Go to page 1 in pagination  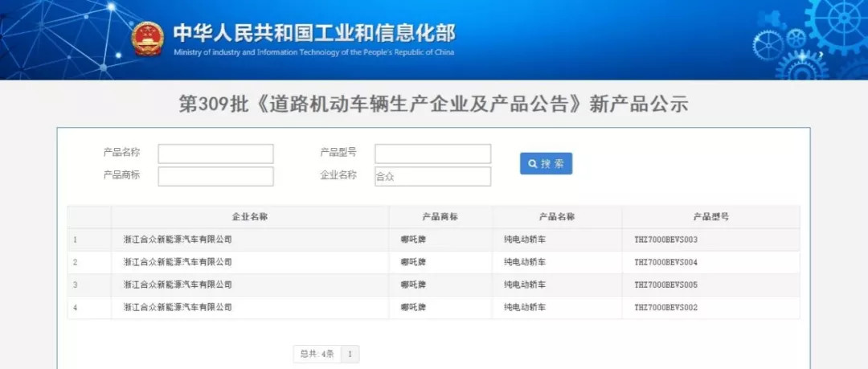(350, 354)
